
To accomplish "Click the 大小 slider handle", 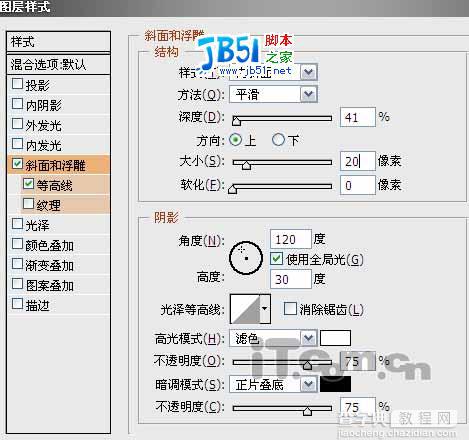I will click(x=246, y=165).
